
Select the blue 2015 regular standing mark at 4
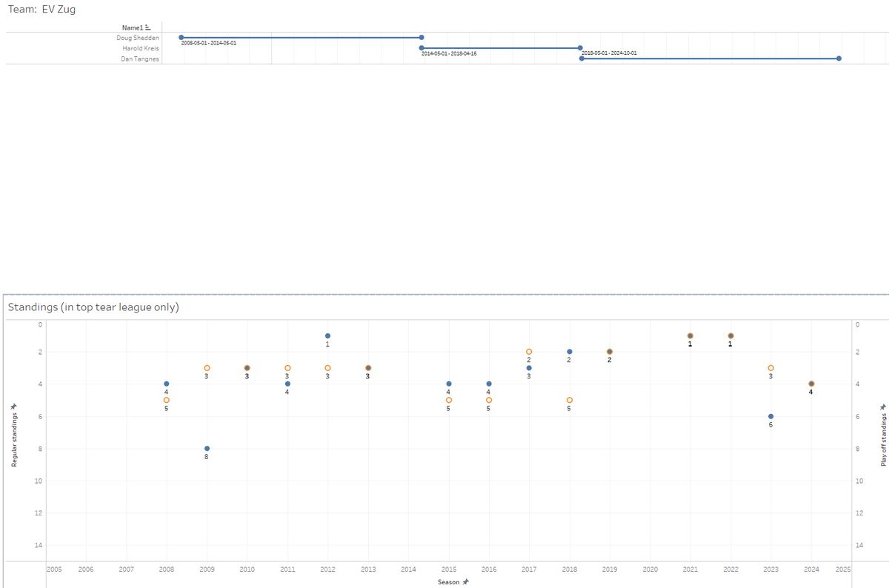pyautogui.click(x=449, y=384)
